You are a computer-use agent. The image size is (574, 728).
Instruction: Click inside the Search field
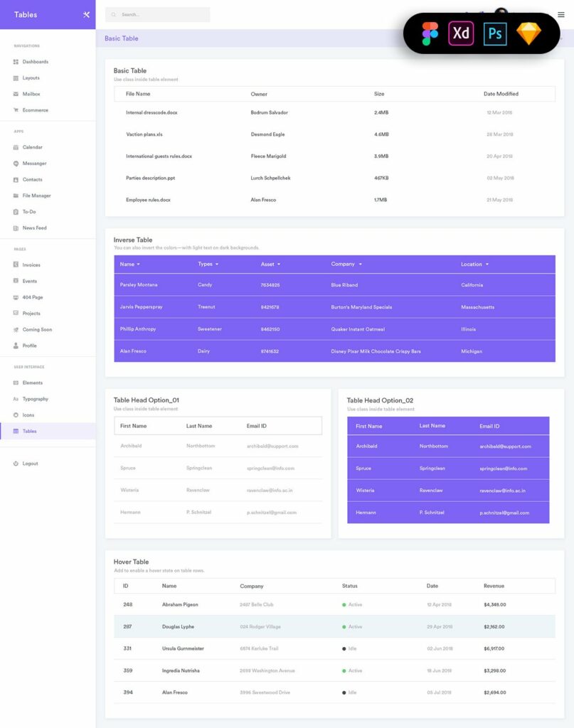156,14
